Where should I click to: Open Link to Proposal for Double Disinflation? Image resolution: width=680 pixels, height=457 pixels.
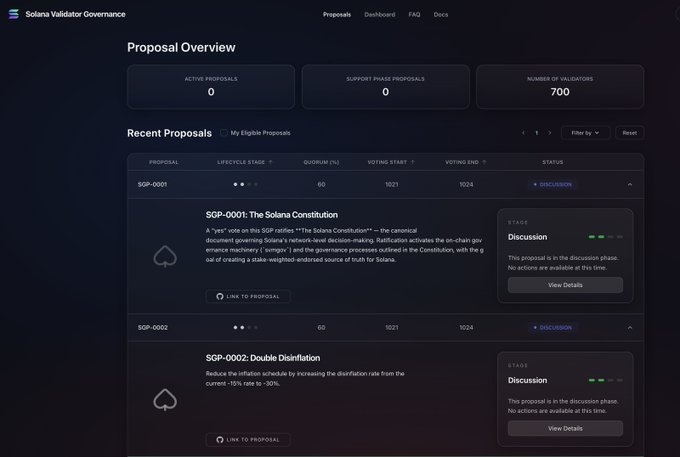[248, 439]
